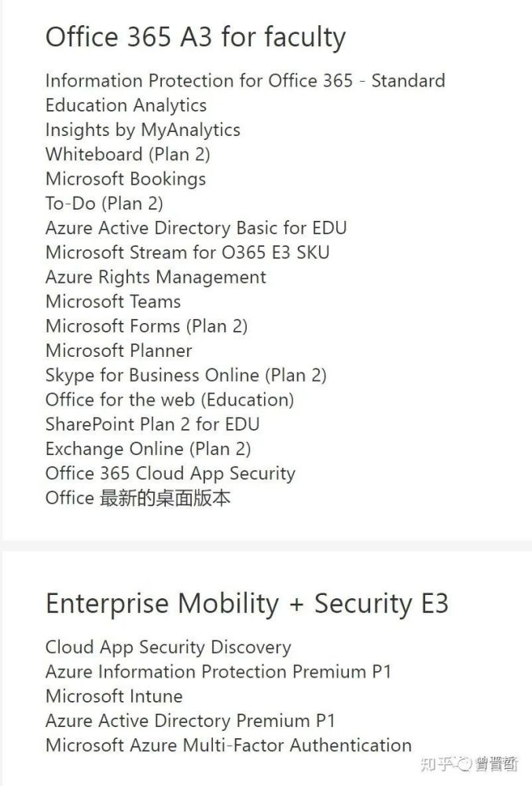Screen dimensions: 532x786
Task: Select Azure Rights Management item
Action: coord(156,277)
